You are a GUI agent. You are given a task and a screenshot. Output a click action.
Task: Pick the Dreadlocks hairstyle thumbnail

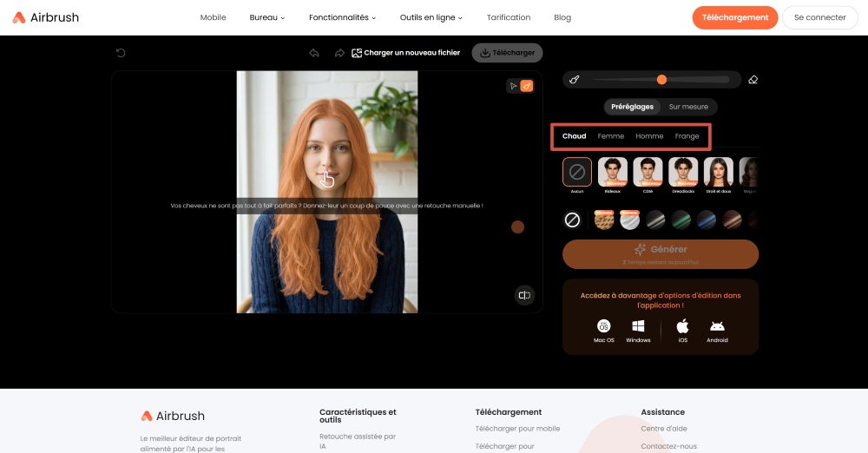click(683, 172)
